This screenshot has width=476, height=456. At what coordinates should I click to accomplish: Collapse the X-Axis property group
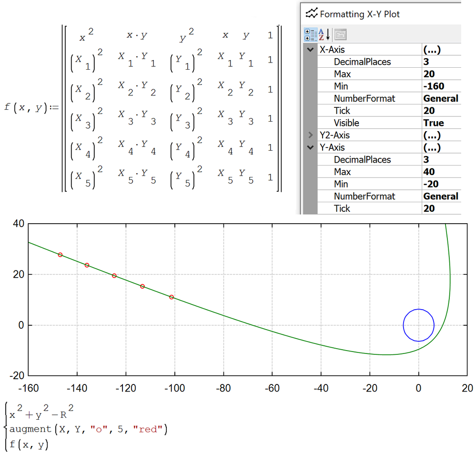(x=310, y=50)
